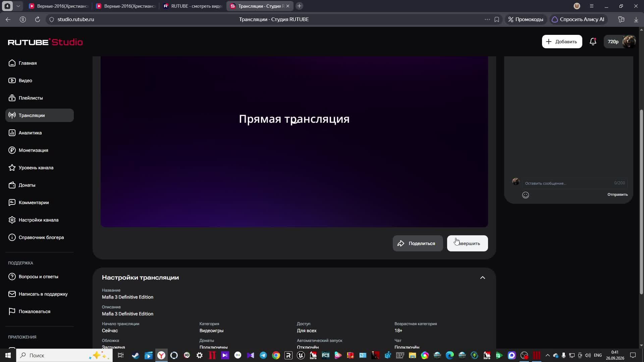The image size is (644, 362).
Task: Click the Видеоигры category value
Action: (x=211, y=330)
